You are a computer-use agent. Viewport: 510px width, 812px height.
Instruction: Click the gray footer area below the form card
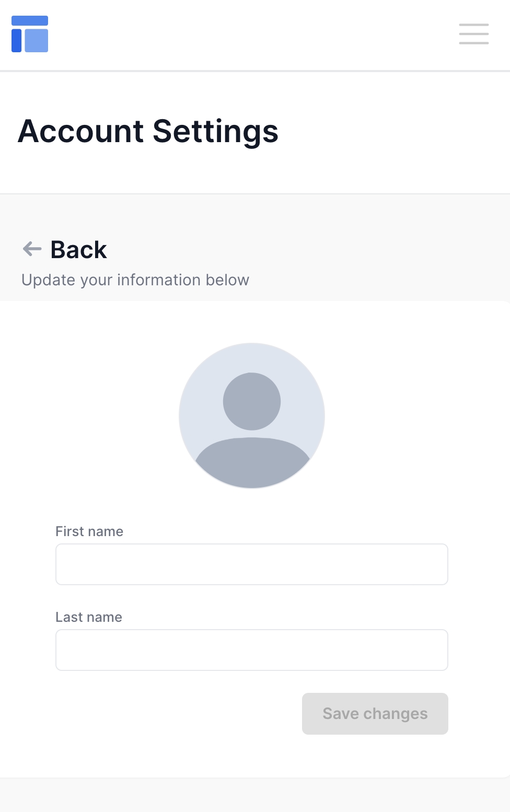pos(255,795)
